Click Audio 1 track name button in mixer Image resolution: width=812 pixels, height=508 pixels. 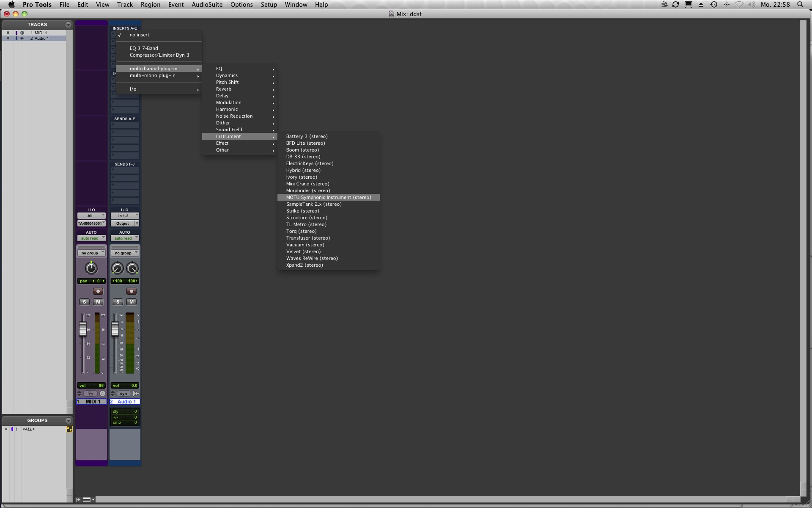pos(125,402)
